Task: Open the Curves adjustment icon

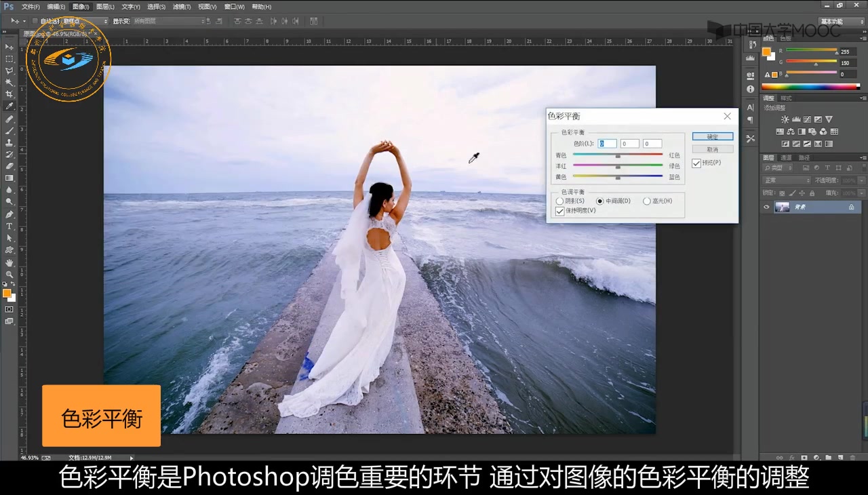Action: tap(807, 119)
